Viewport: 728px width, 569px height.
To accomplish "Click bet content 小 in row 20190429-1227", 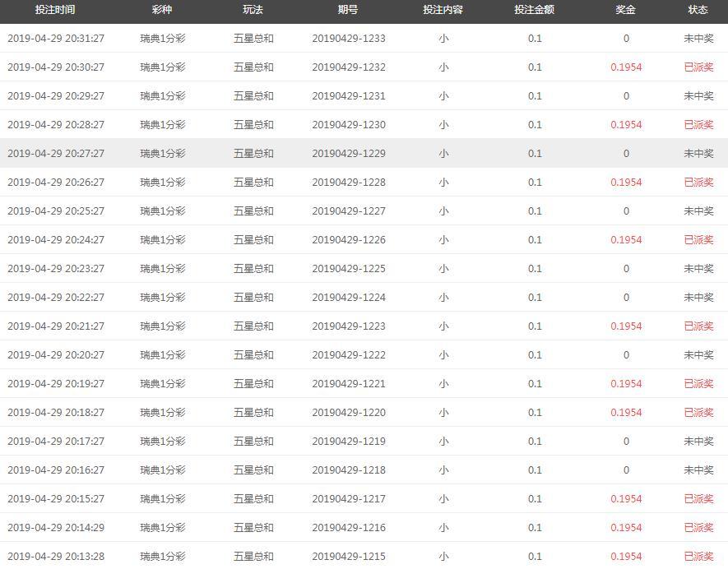I will (443, 211).
